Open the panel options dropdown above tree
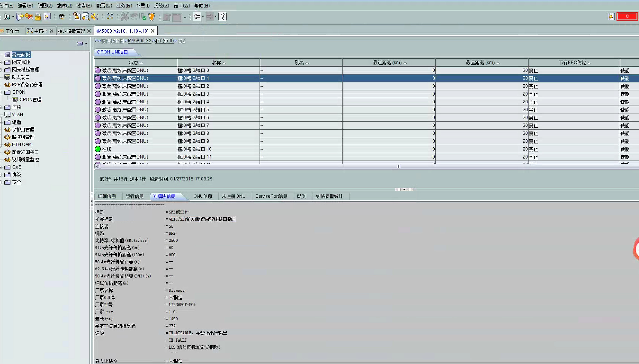 86,44
